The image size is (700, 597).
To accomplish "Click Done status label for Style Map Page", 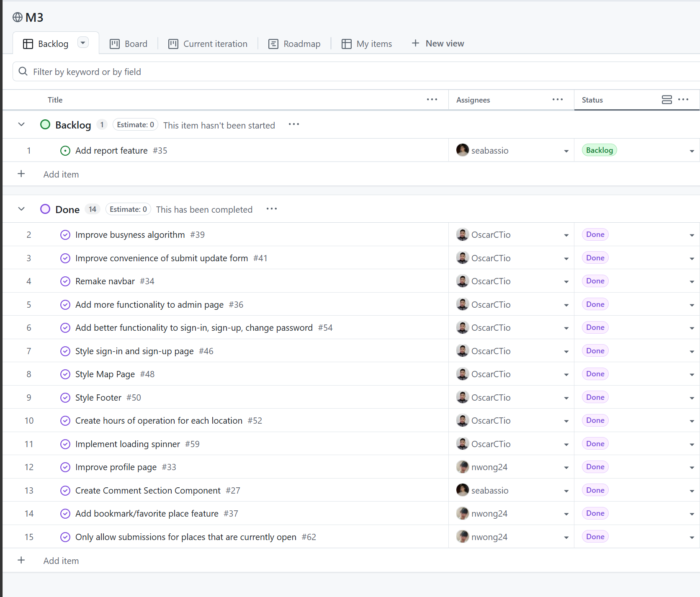I will [595, 374].
